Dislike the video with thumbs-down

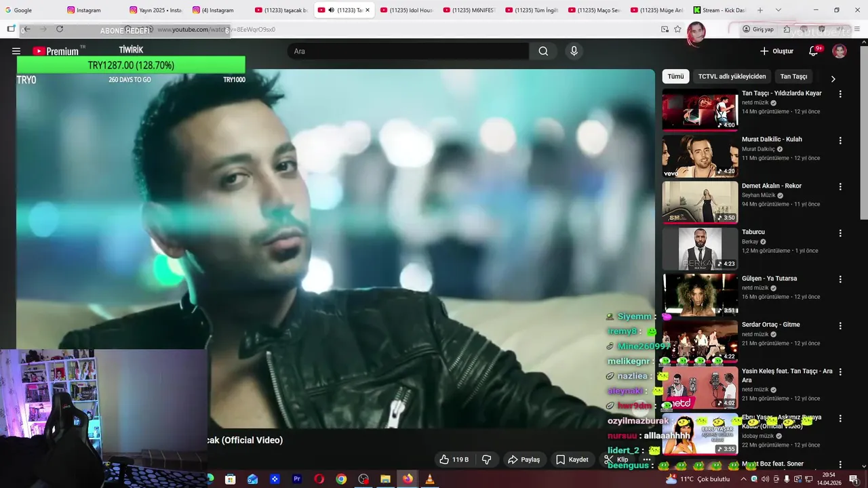coord(486,460)
